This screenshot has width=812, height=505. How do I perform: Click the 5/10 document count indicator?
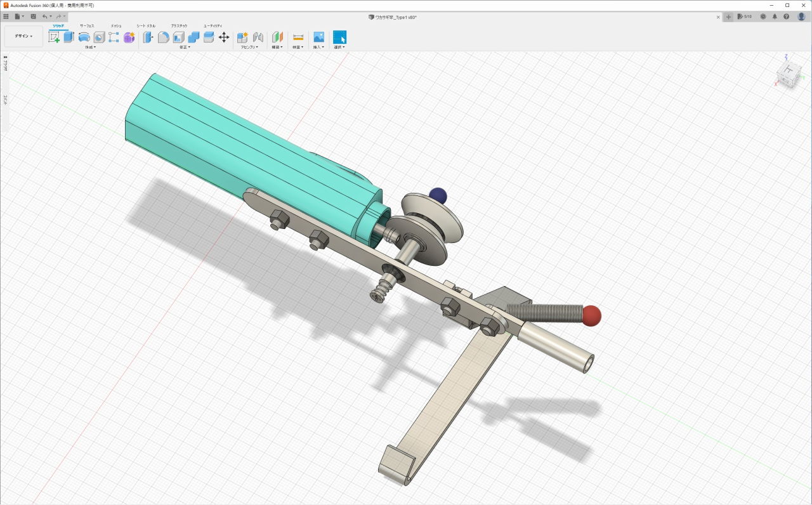point(744,16)
